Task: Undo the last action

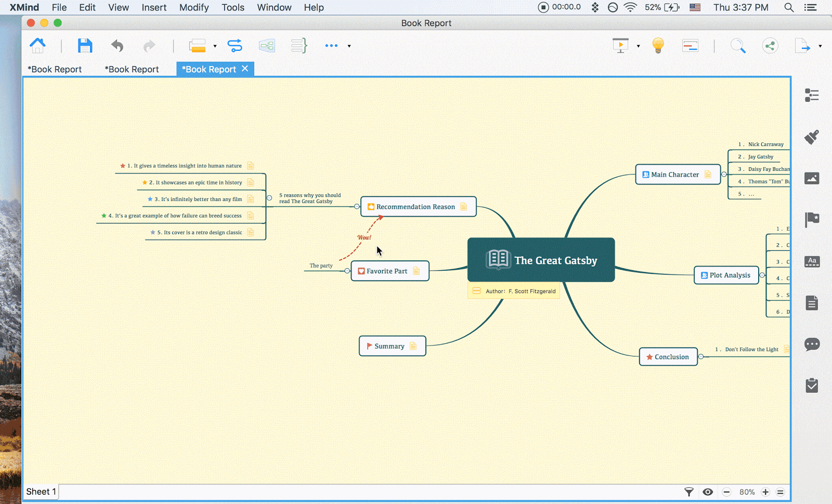Action: (118, 46)
